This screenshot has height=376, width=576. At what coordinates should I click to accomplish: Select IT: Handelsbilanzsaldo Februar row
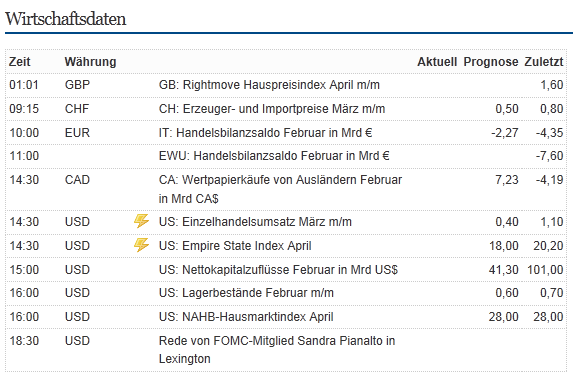tap(286, 133)
